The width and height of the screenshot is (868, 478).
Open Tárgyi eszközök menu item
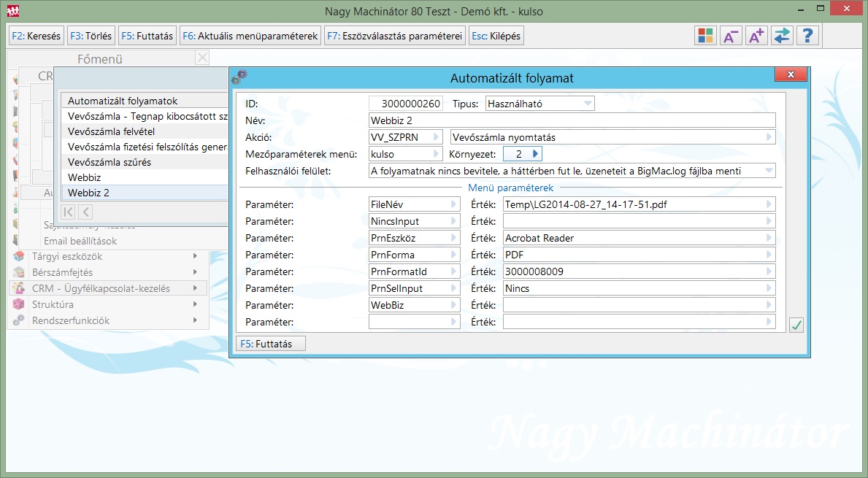(x=109, y=256)
